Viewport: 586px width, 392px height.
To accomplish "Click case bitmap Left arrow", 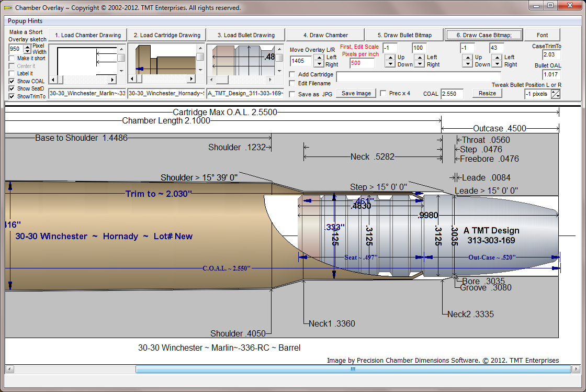I will 497,57.
